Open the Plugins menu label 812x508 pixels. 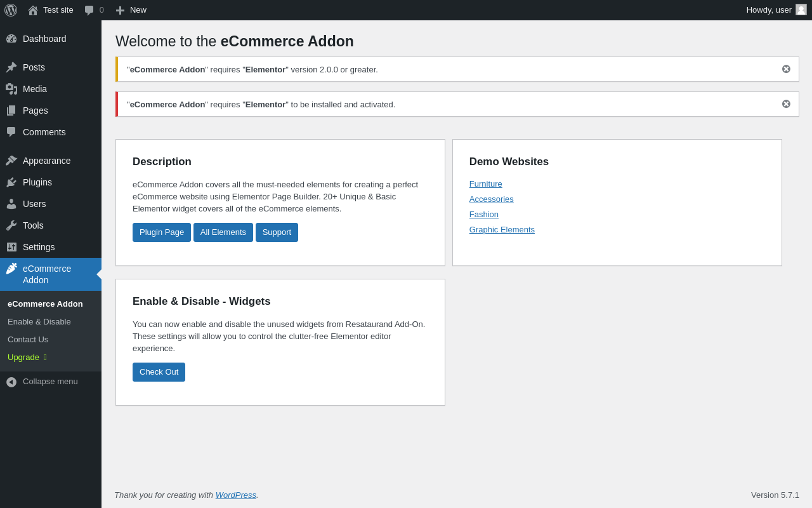click(x=37, y=182)
